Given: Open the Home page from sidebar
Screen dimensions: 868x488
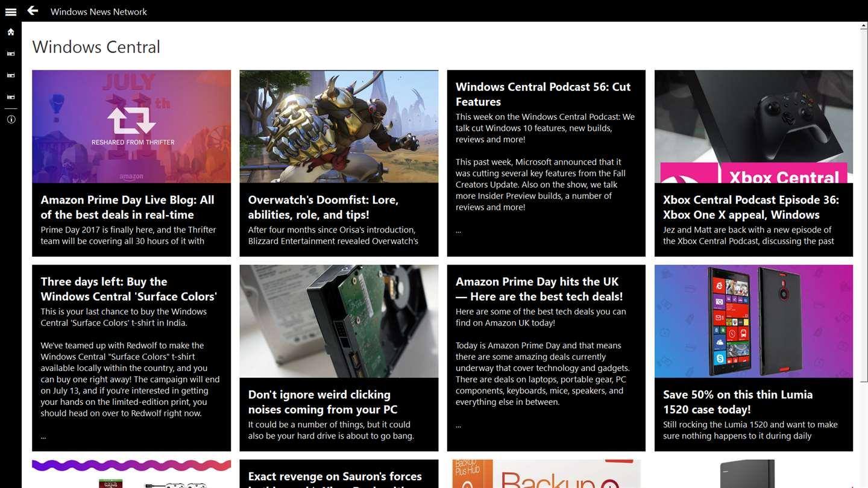Looking at the screenshot, I should coord(10,32).
